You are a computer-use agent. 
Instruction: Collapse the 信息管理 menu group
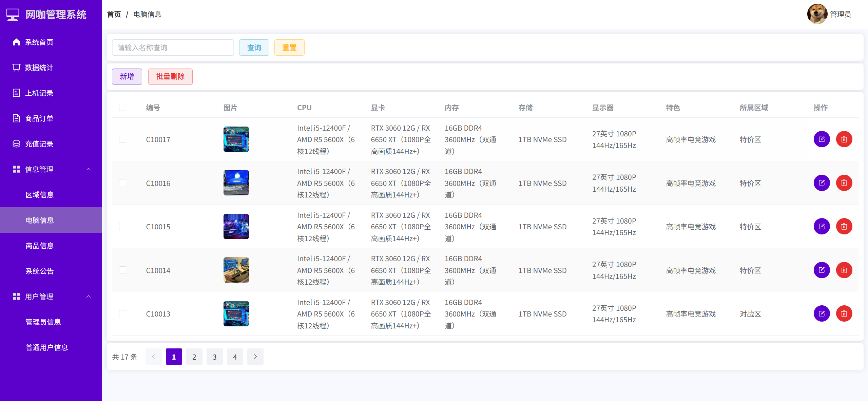tap(89, 169)
